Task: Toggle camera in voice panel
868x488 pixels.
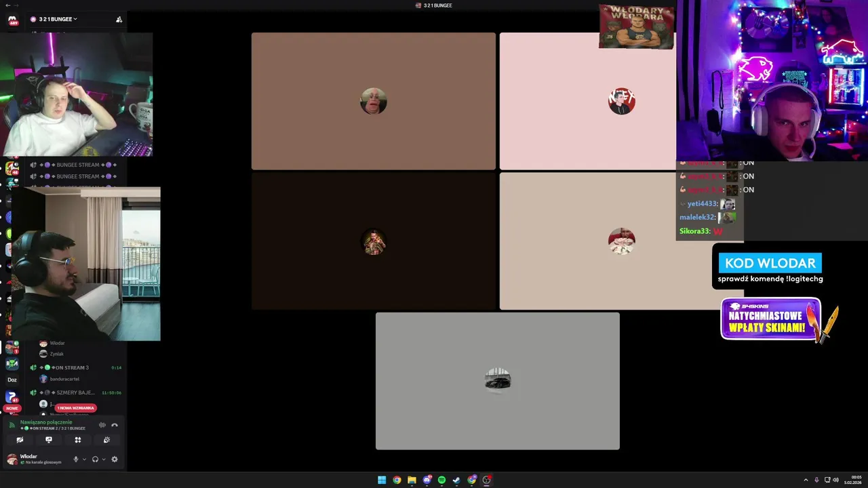Action: point(20,440)
